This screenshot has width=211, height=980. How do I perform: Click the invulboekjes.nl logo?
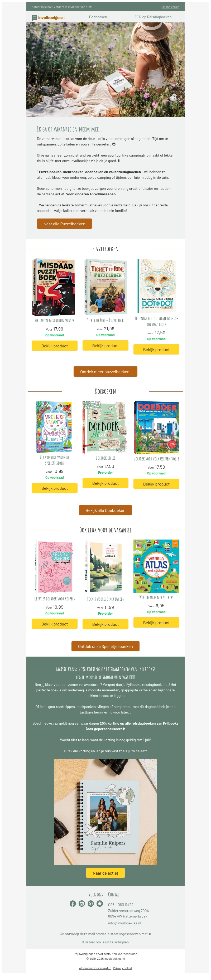(49, 17)
